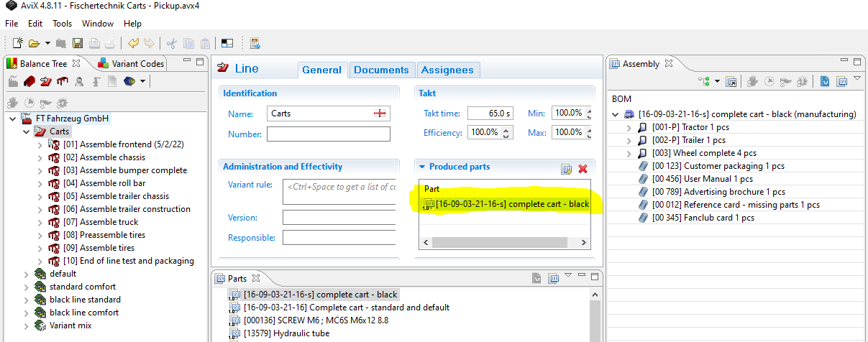Click the Save floppy disk toolbar icon

[77, 43]
